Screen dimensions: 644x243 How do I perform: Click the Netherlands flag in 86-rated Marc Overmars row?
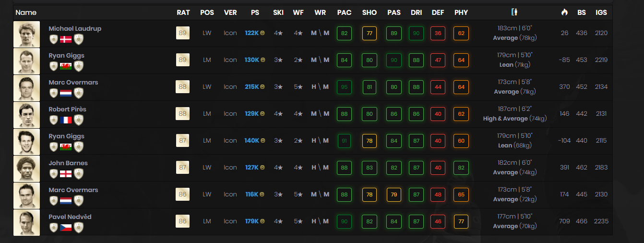66,200
